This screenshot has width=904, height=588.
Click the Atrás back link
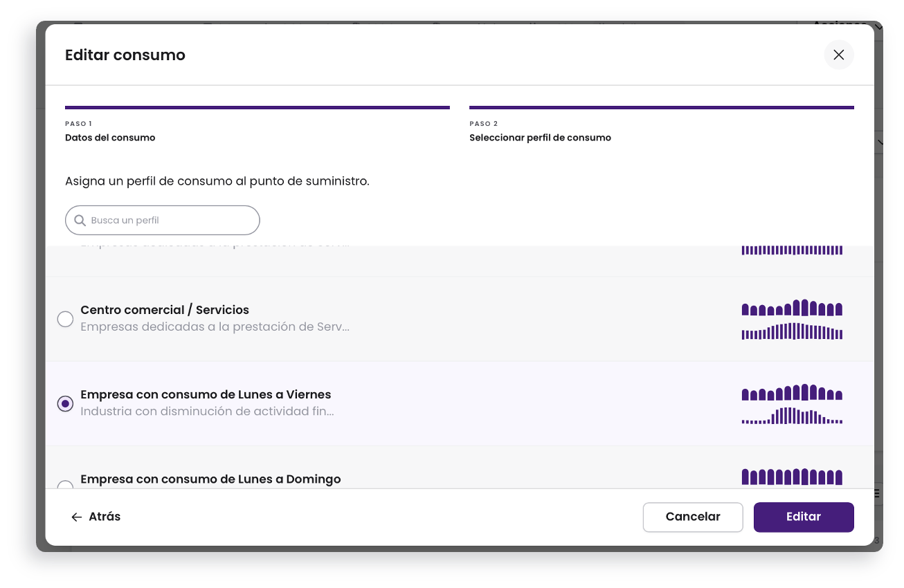(96, 517)
